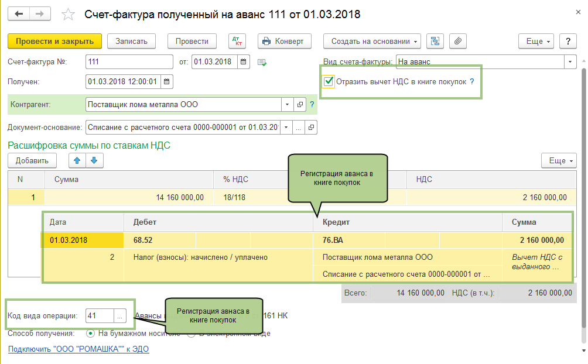Select На бумажном носителе option

point(90,333)
